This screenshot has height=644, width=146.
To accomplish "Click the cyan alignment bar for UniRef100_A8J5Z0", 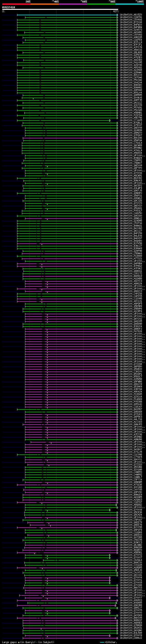I will click(x=67, y=15).
